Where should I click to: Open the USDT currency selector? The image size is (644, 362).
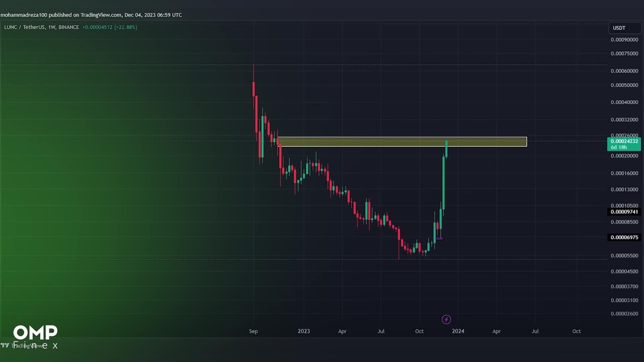pyautogui.click(x=619, y=28)
